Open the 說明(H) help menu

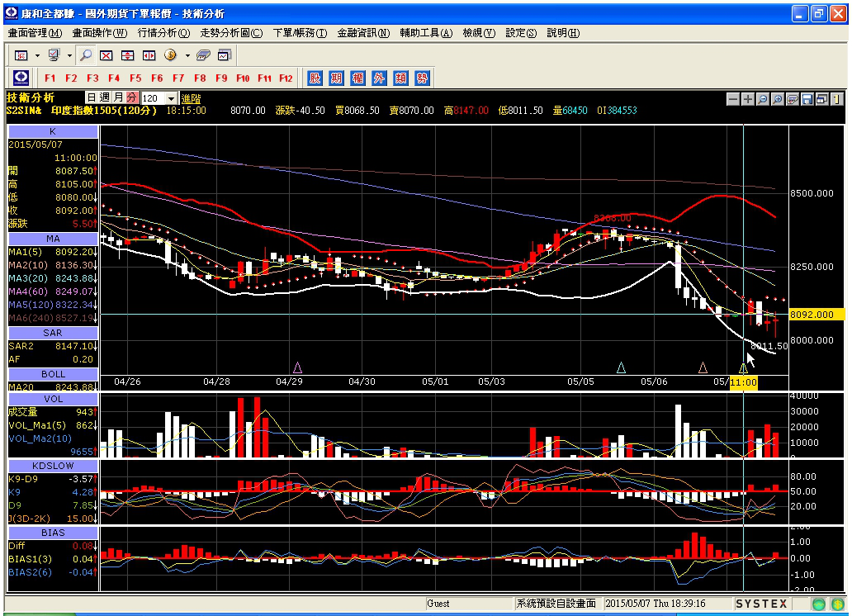coord(563,33)
